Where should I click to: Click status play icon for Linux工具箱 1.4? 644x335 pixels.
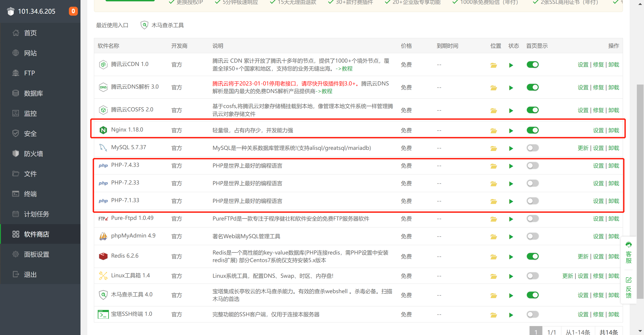click(x=511, y=276)
